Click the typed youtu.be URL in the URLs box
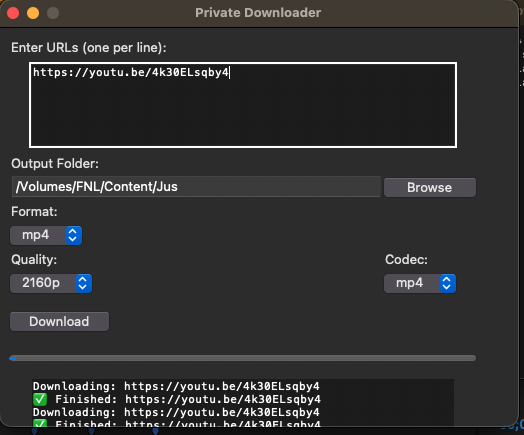This screenshot has height=435, width=524. point(131,72)
